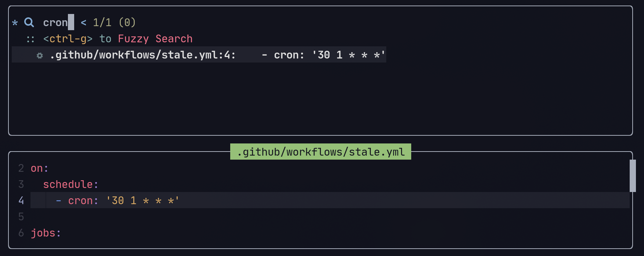The width and height of the screenshot is (644, 256).
Task: Click the 'Fuzzy Search' label
Action: click(x=155, y=39)
